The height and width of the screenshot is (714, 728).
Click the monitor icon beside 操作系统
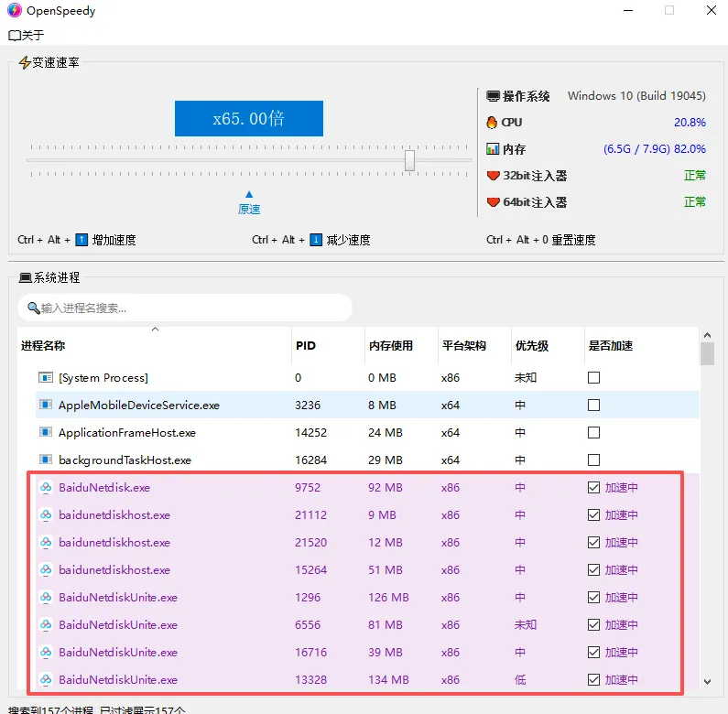point(493,96)
